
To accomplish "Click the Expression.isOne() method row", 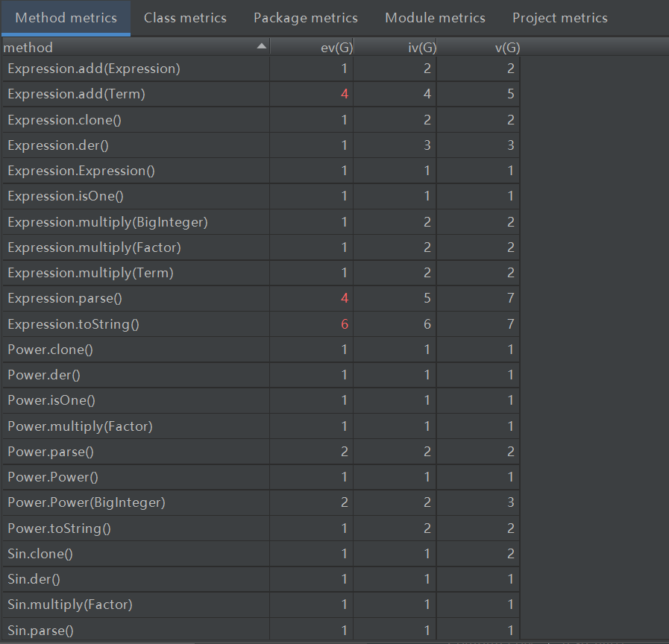I will point(66,196).
